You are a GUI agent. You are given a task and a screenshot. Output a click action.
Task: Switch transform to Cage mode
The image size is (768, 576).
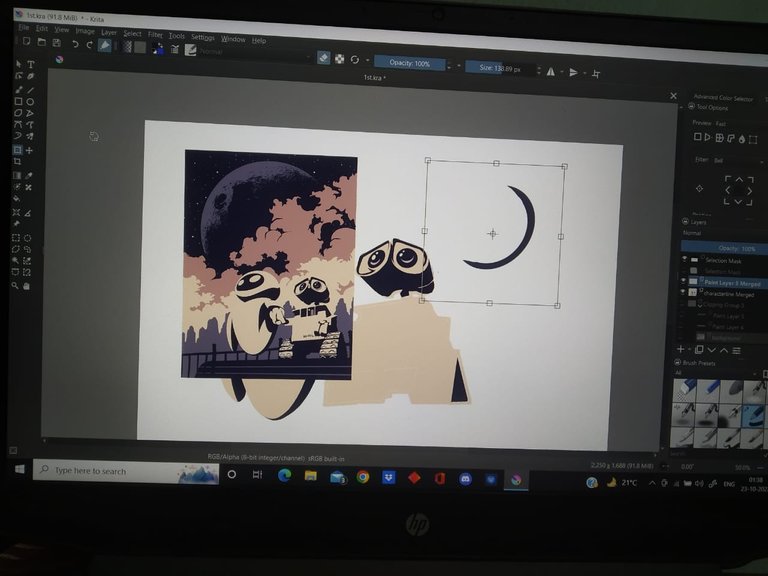731,138
